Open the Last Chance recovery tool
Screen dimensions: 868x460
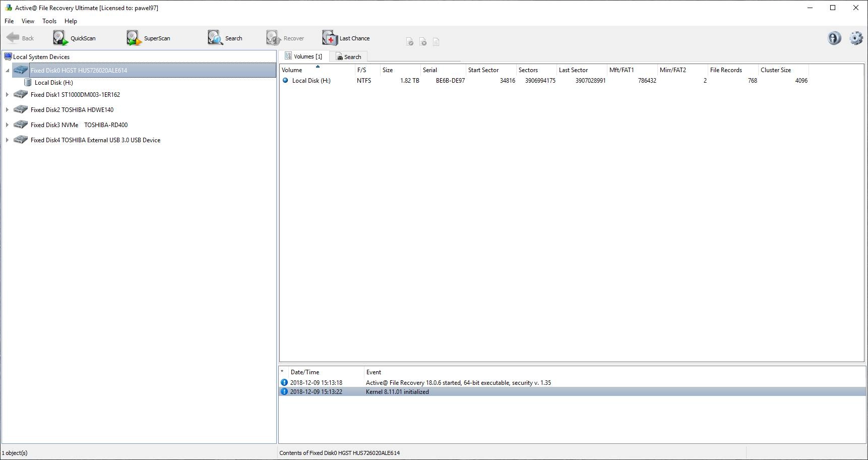346,38
